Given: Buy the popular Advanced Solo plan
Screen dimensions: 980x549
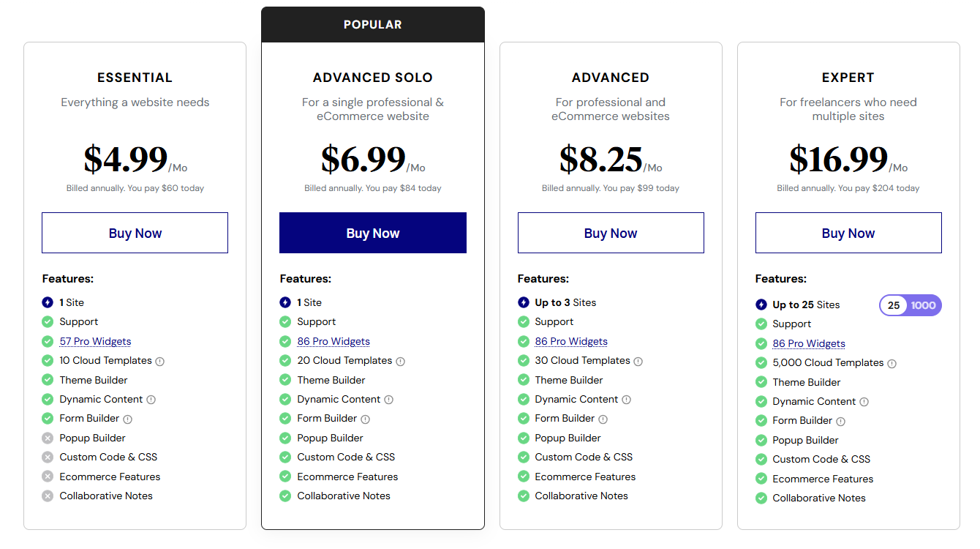Looking at the screenshot, I should pos(373,233).
